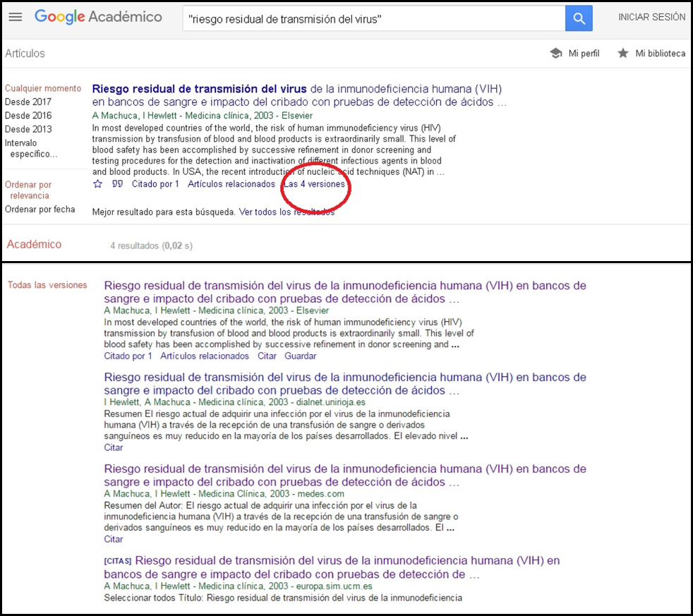Click the blue search magnifier button
Screen dimensions: 693x616
coord(579,19)
